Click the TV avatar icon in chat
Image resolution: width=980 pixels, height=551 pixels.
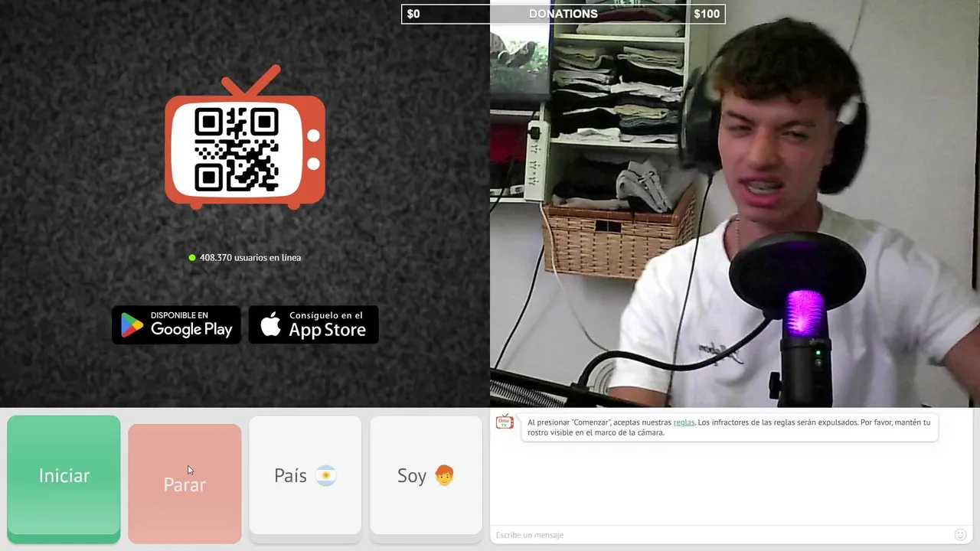[505, 422]
